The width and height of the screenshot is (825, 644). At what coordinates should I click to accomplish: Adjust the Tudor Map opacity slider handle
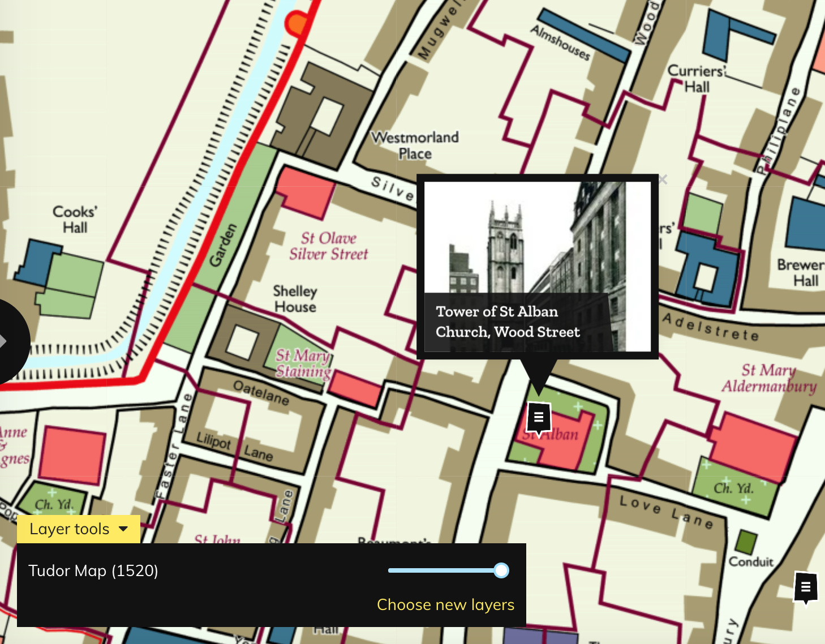point(501,570)
